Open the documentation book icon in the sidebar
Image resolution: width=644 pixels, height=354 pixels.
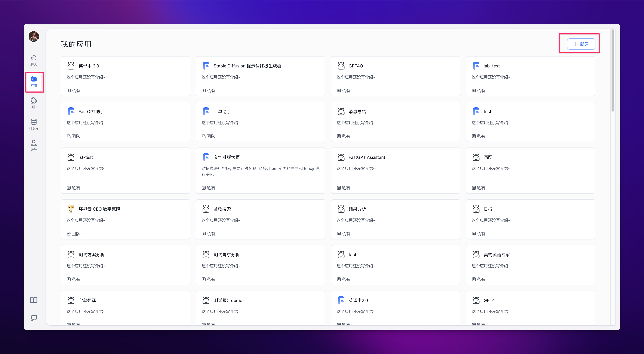click(x=34, y=300)
